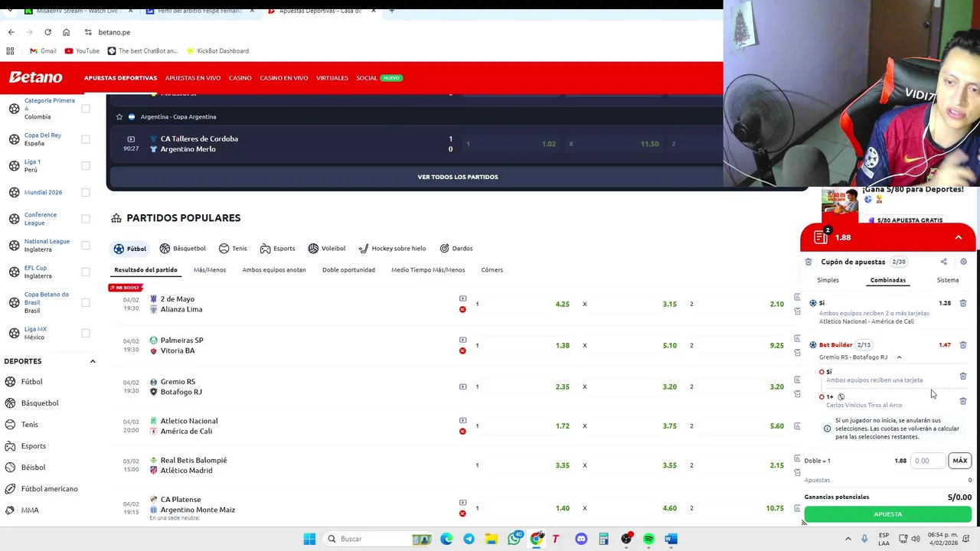
Task: Remove Carlos Vinicius Tiros al Arco leg
Action: pos(963,401)
